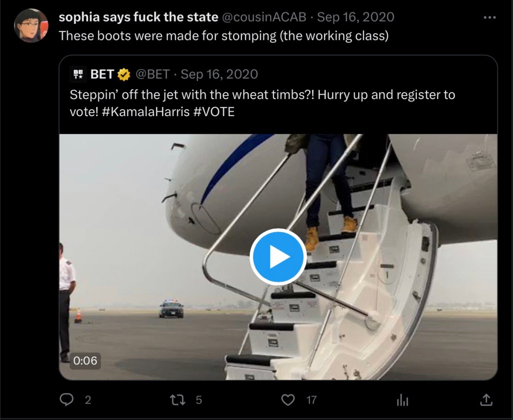Click the gold verified badge beside BET
513x420 pixels.
tap(123, 75)
